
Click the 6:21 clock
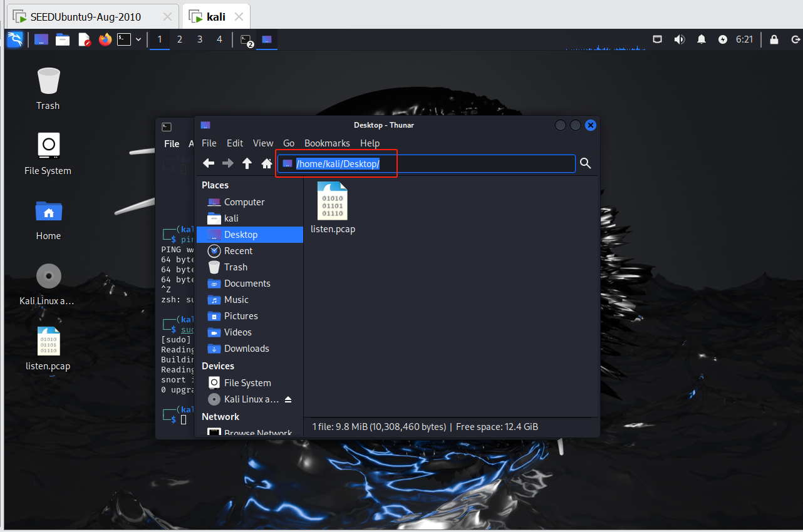click(744, 39)
